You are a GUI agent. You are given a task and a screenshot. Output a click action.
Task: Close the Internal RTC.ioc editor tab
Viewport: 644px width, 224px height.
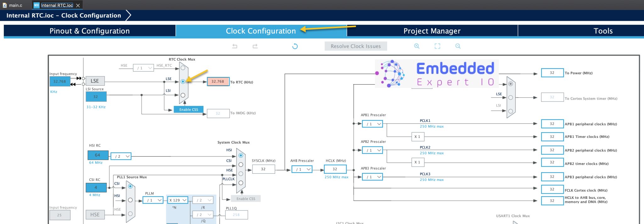coord(78,5)
